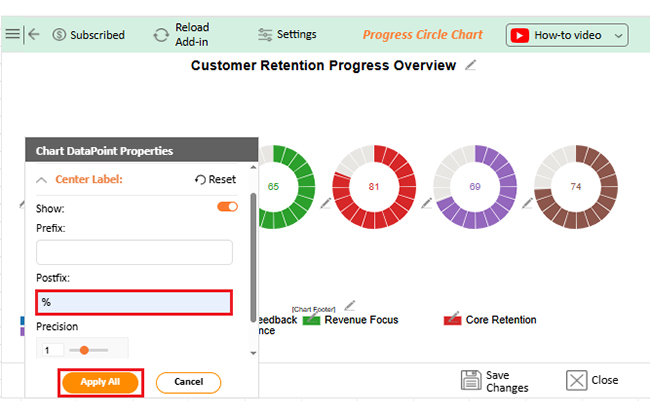The width and height of the screenshot is (650, 416).
Task: Click the Save Changes floppy disk icon
Action: click(472, 381)
